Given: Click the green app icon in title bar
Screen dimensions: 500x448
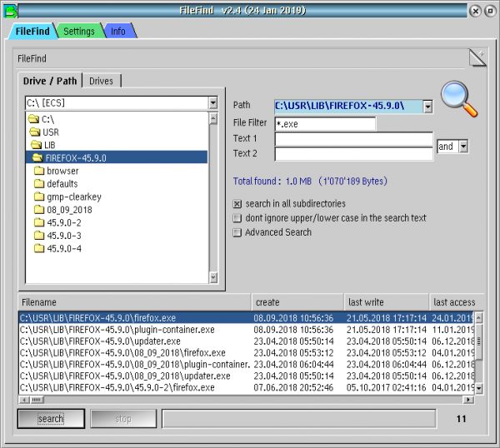Looking at the screenshot, I should pyautogui.click(x=10, y=11).
